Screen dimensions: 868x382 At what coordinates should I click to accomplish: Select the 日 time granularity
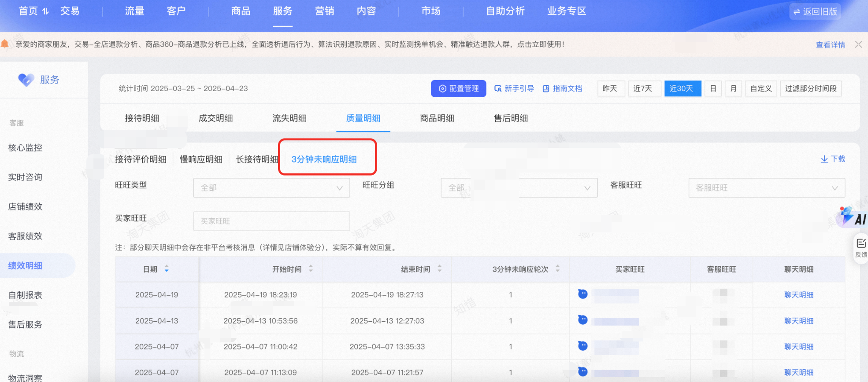pyautogui.click(x=713, y=88)
